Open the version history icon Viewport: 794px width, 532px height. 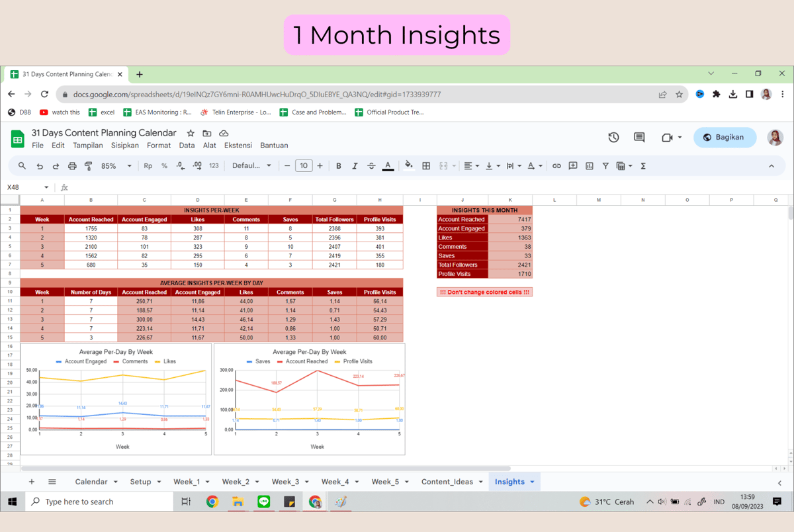pos(613,137)
